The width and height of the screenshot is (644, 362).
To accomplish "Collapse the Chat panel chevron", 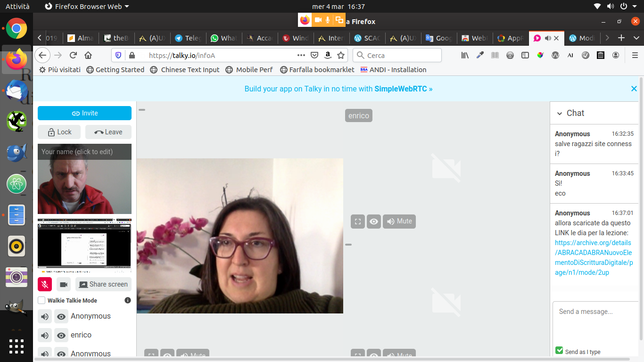I will (x=560, y=114).
